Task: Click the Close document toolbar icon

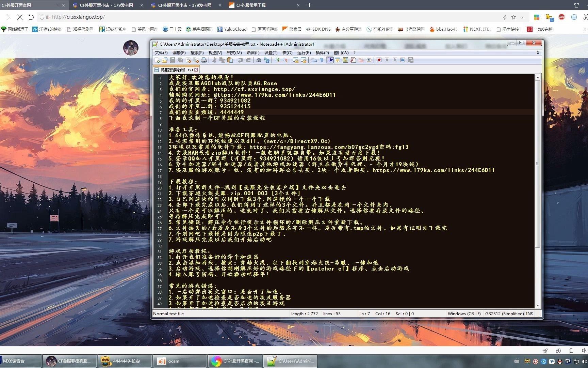Action: (x=188, y=60)
